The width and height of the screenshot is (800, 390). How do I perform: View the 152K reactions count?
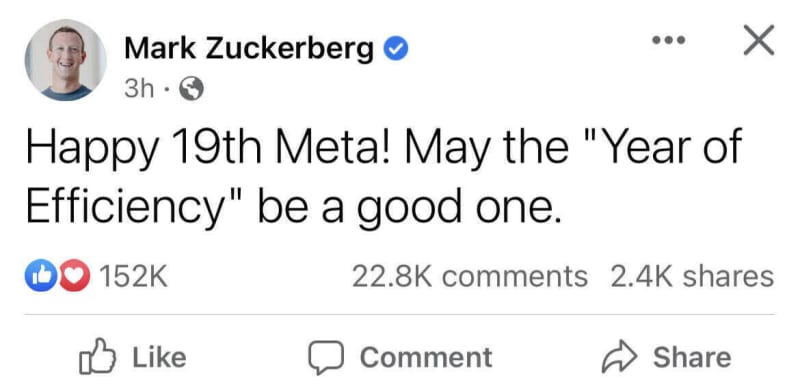pos(133,276)
